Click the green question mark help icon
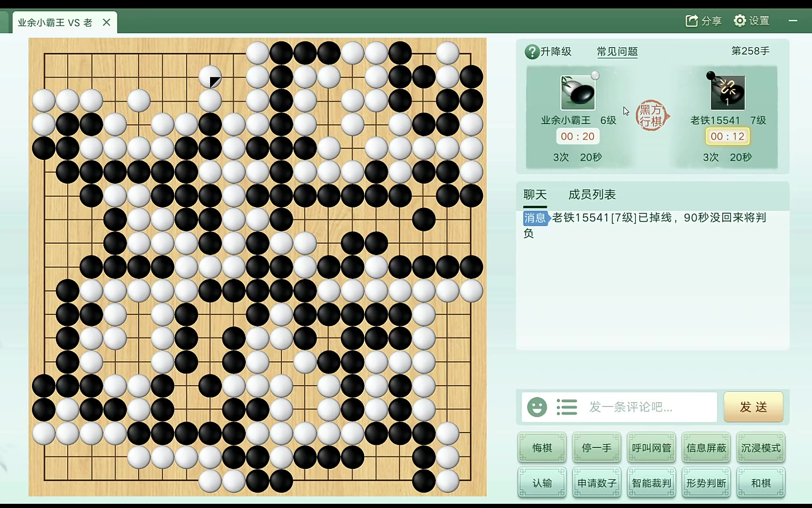 532,52
